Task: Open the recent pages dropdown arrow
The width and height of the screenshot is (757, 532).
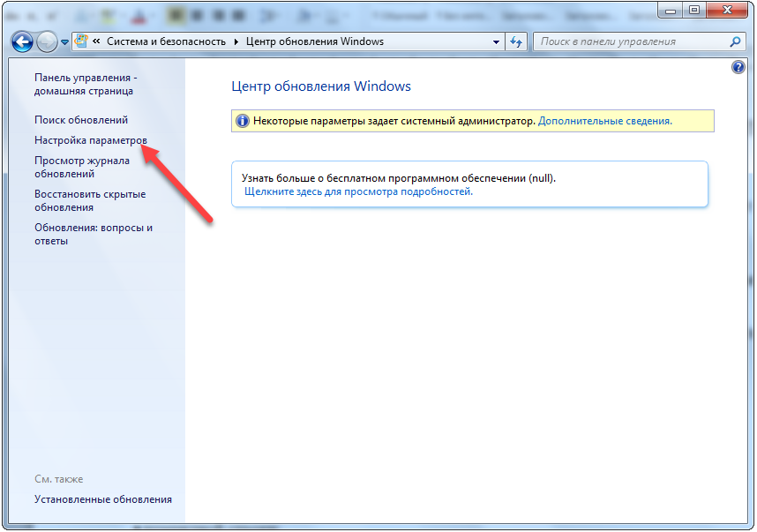Action: [64, 42]
